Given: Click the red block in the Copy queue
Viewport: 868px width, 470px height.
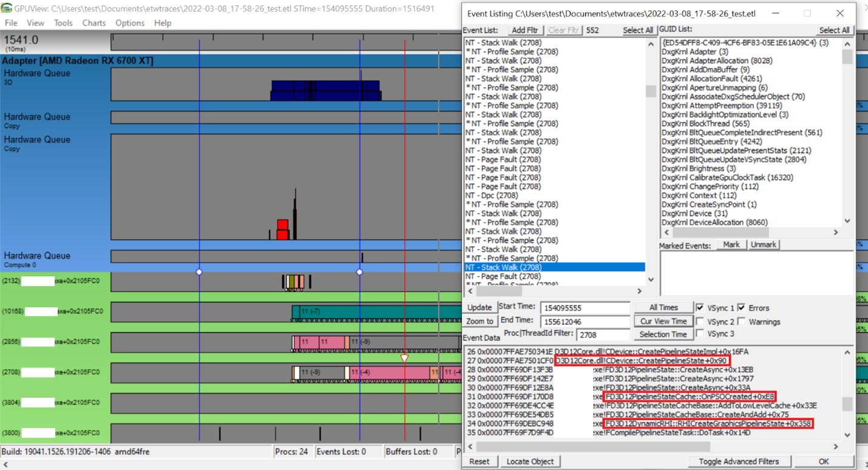Looking at the screenshot, I should pos(282,230).
